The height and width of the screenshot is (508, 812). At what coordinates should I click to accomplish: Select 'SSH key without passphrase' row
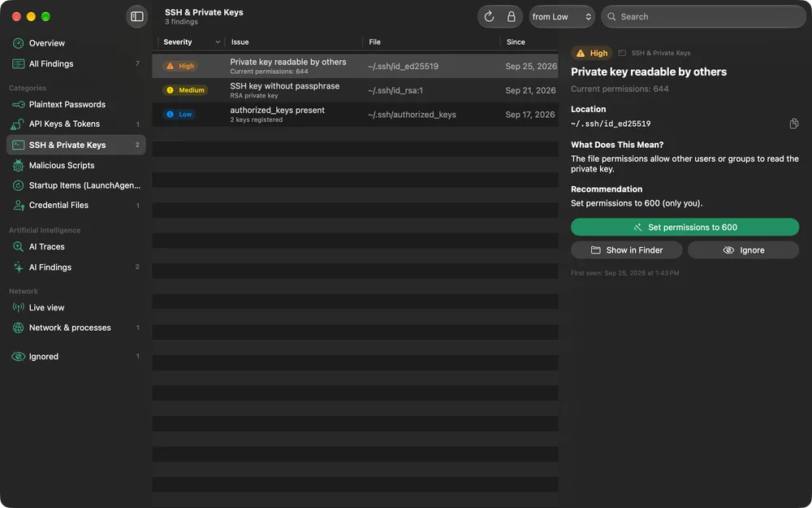(356, 90)
